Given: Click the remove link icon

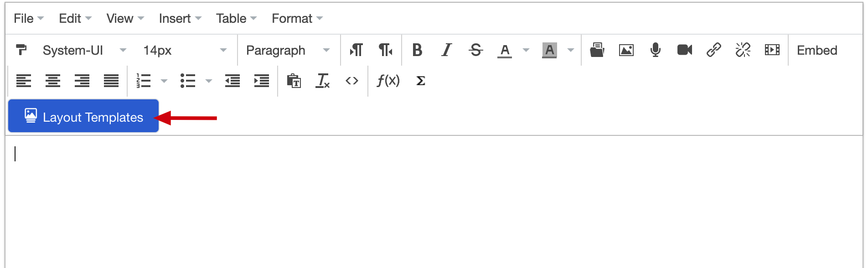Looking at the screenshot, I should coord(743,50).
